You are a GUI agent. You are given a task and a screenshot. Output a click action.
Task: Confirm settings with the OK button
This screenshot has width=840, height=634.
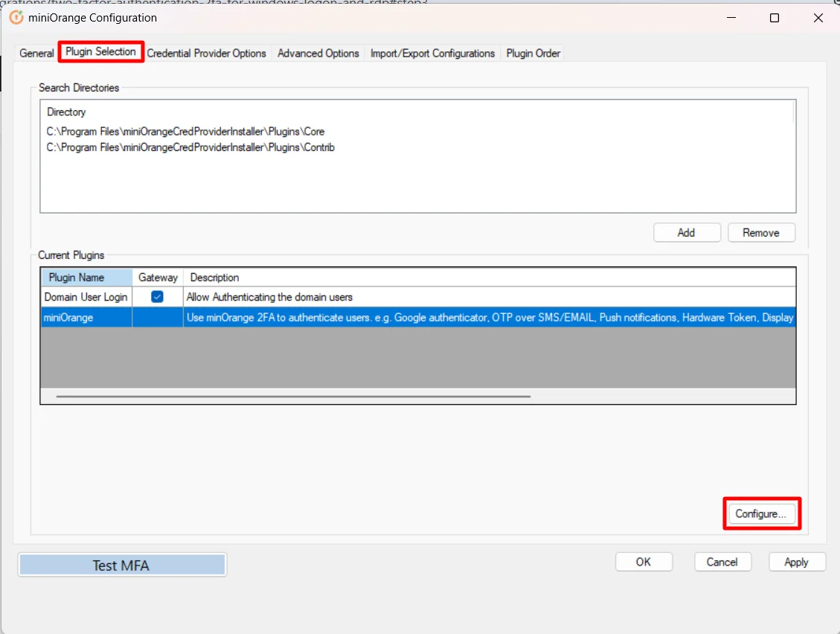pyautogui.click(x=644, y=562)
